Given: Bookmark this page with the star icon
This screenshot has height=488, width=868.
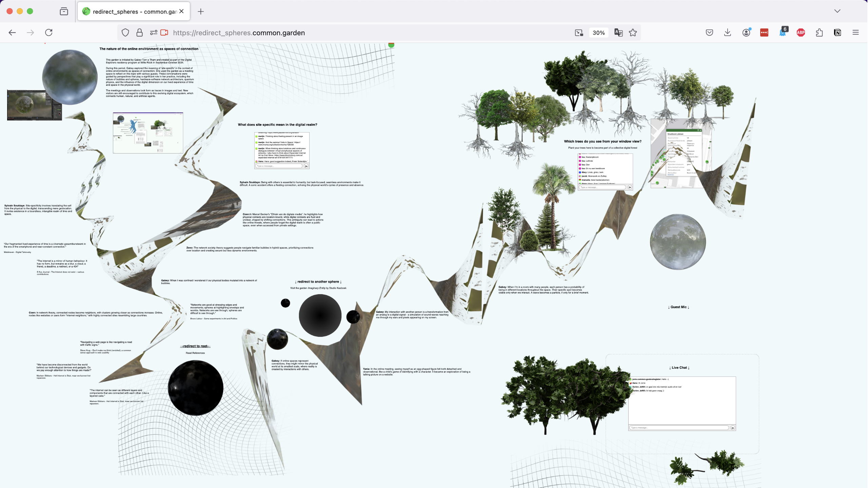Looking at the screenshot, I should [633, 33].
